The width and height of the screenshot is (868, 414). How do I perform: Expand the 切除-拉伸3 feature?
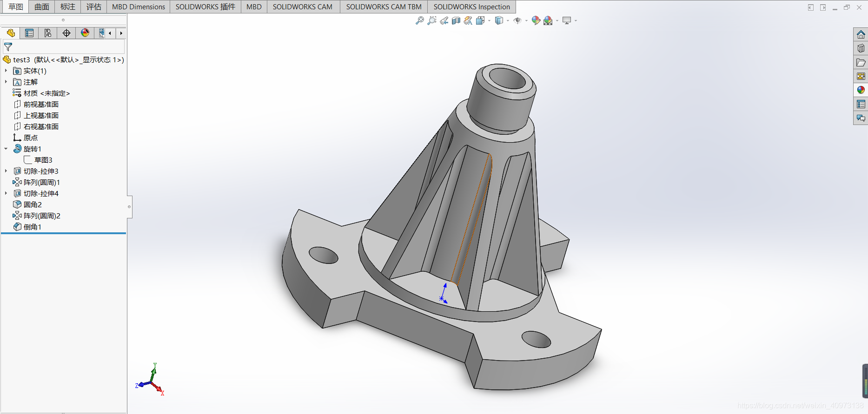tap(6, 171)
